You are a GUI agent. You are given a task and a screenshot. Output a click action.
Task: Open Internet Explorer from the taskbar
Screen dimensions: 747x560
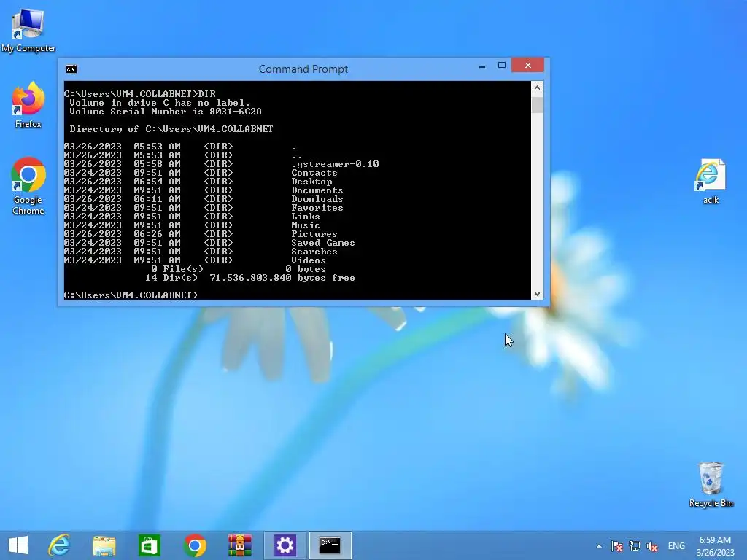coord(59,545)
